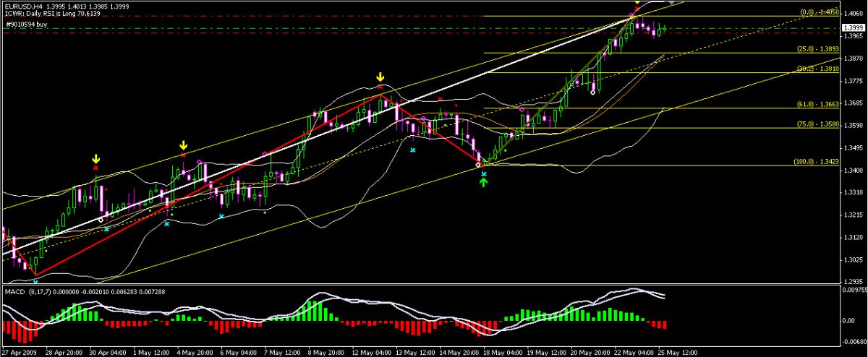
Task: Click the 1.3965 price scale value
Action: pos(854,35)
